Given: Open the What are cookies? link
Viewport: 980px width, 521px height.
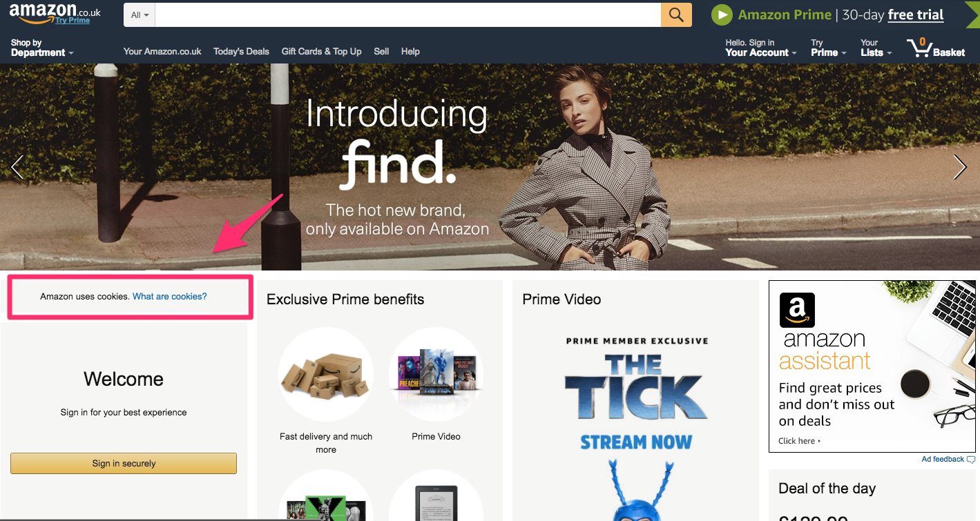Looking at the screenshot, I should point(170,296).
